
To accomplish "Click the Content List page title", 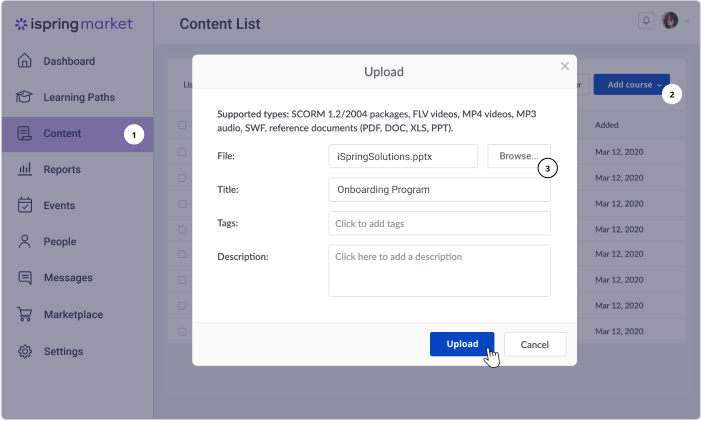I will pos(220,24).
